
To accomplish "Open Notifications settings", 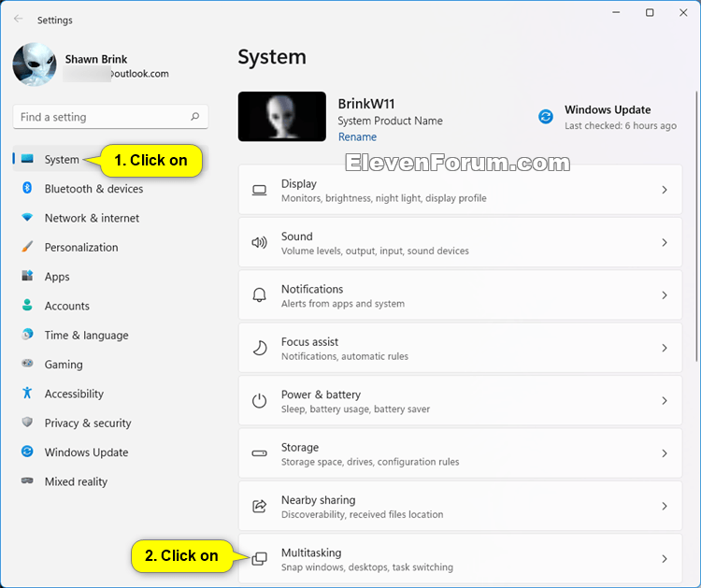I will pos(461,295).
